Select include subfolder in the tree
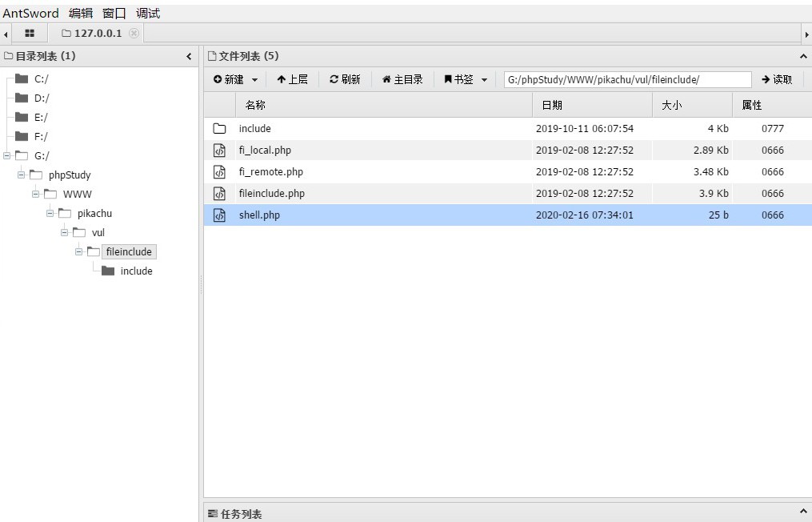Viewport: 812px width, 522px height. pyautogui.click(x=136, y=271)
